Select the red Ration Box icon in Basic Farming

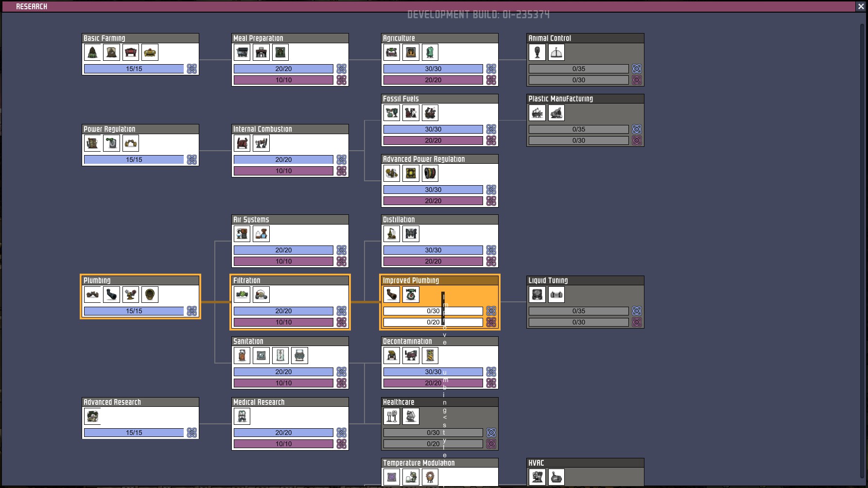click(x=130, y=52)
